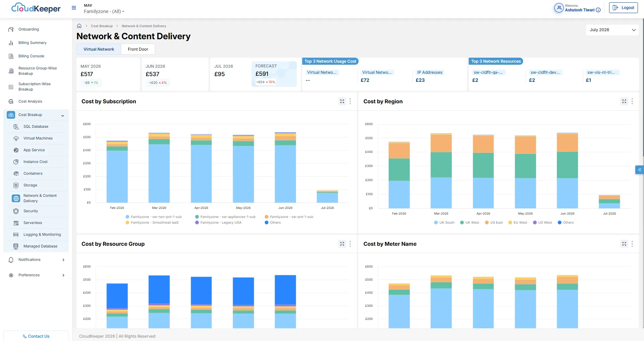This screenshot has height=341, width=644.
Task: Toggle UK South legend in Cost by Region
Action: pyautogui.click(x=444, y=223)
